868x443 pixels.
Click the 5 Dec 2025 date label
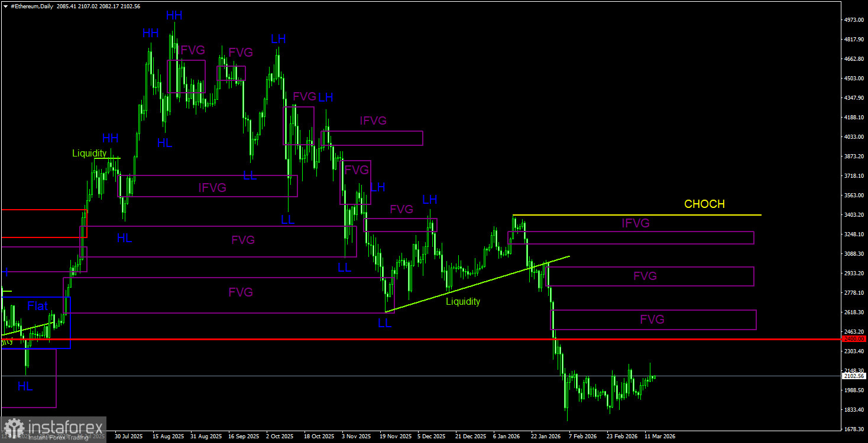click(431, 437)
